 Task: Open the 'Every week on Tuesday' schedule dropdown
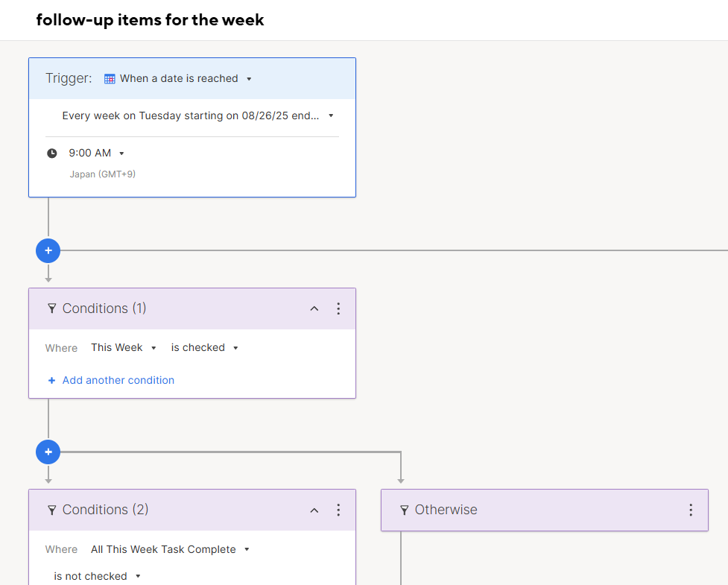coord(197,116)
